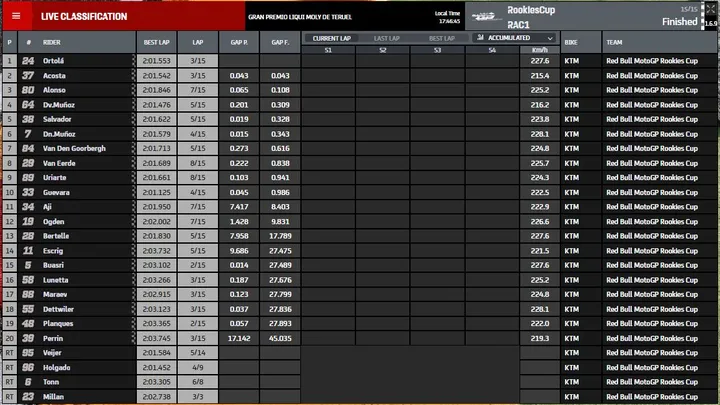Switch to the Current Lap tab
The height and width of the screenshot is (405, 720).
tap(332, 39)
